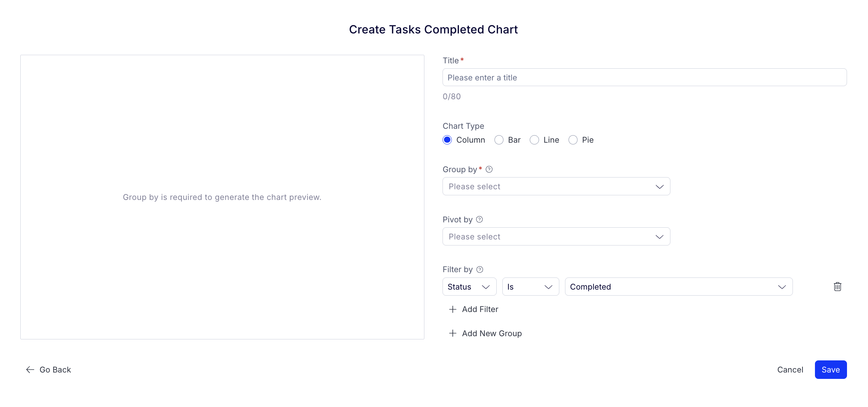Switch chart type to Pie
This screenshot has width=868, height=407.
point(573,140)
